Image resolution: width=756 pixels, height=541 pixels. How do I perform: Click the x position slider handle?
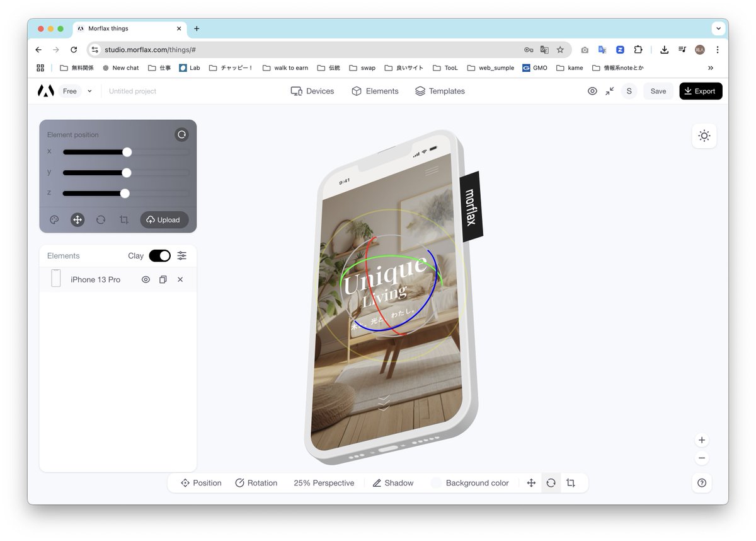click(x=127, y=152)
